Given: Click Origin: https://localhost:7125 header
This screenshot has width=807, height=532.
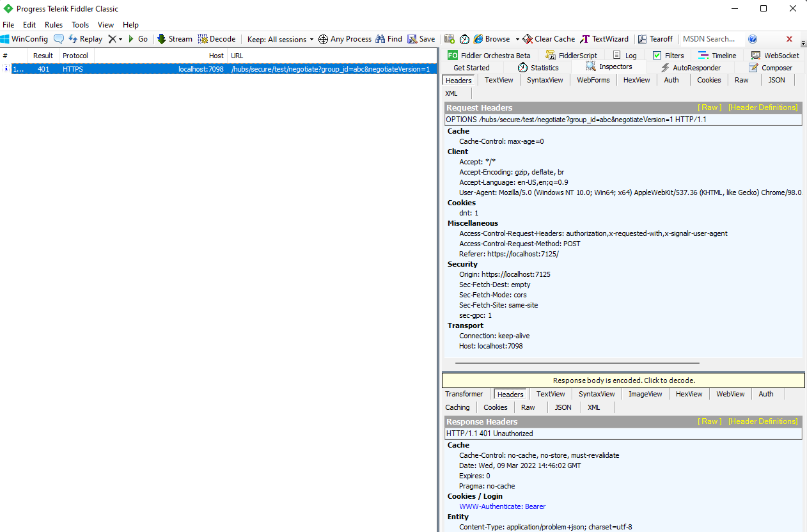Looking at the screenshot, I should pyautogui.click(x=505, y=274).
